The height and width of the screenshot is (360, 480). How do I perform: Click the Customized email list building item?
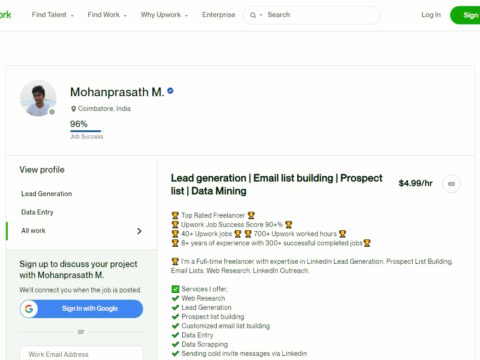(x=226, y=326)
